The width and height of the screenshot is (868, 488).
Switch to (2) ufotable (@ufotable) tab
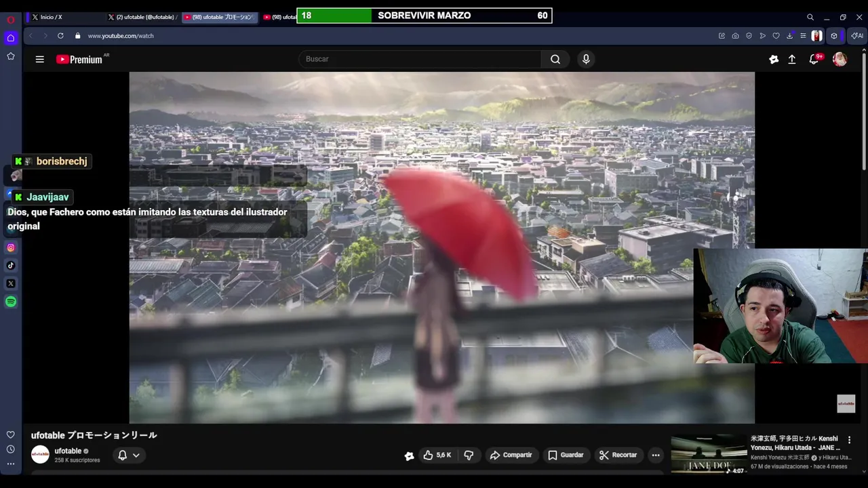coord(142,17)
